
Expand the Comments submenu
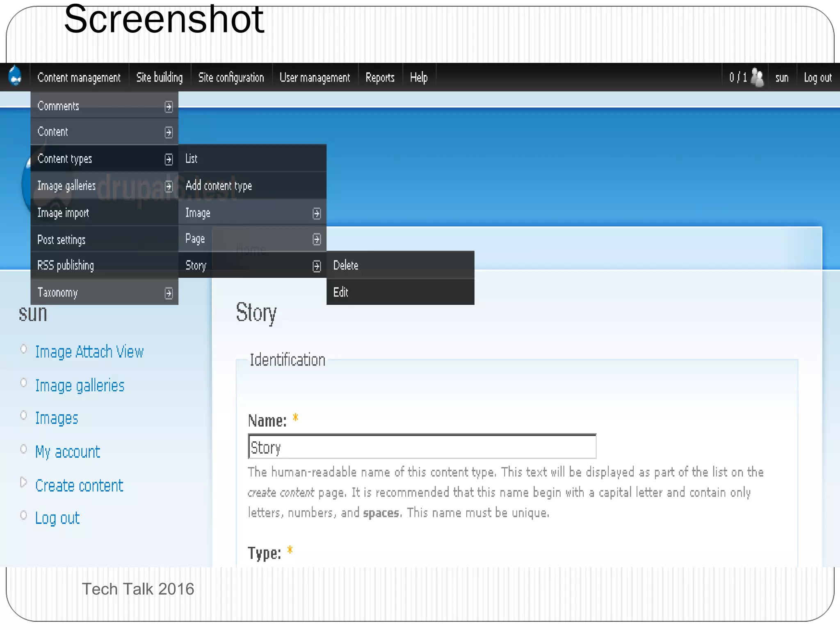(x=104, y=106)
